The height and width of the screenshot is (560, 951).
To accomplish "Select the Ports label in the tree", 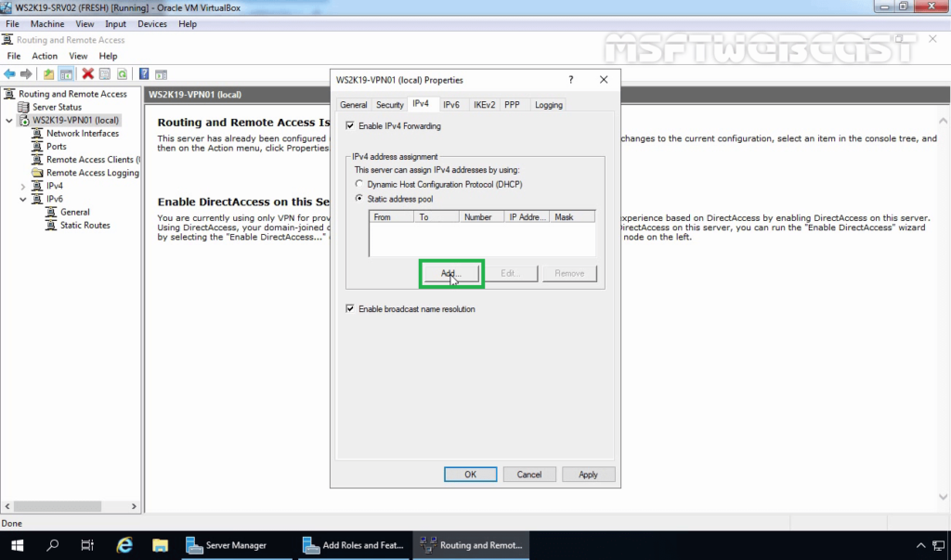I will point(57,146).
